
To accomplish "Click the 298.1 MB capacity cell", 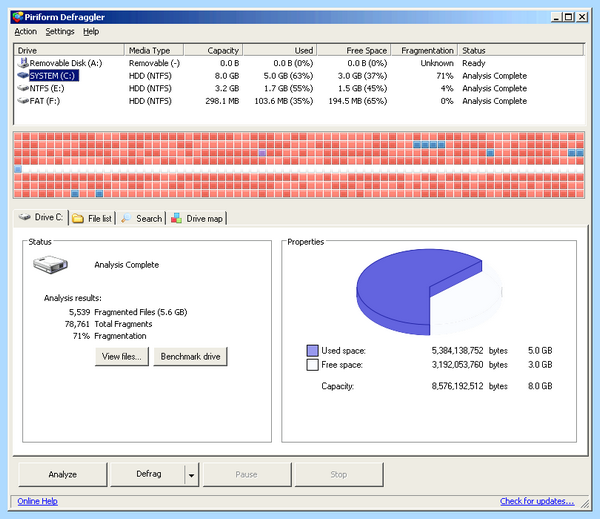I will [222, 101].
